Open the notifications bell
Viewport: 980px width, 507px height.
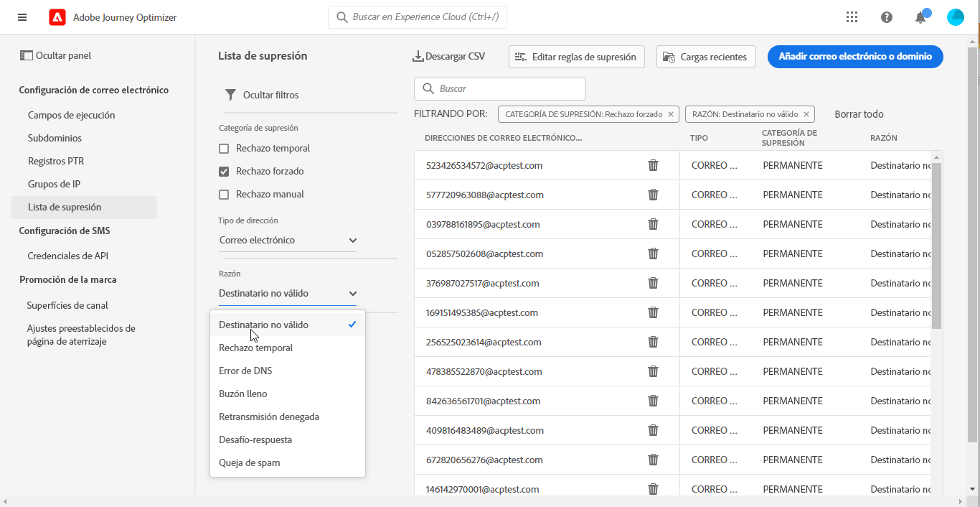[x=920, y=17]
